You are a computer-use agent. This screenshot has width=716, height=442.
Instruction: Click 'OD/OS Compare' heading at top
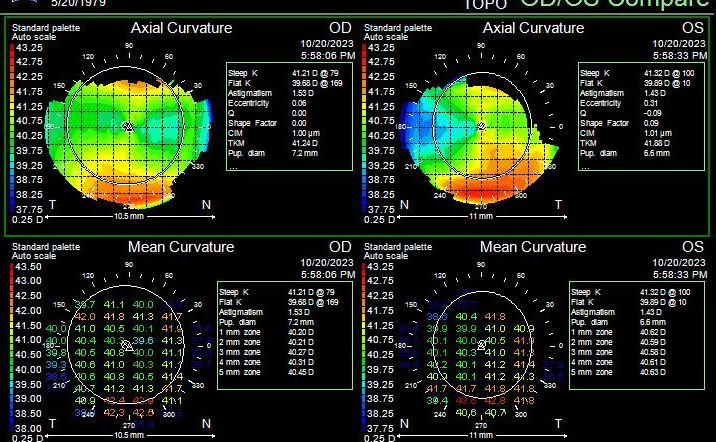click(x=617, y=4)
